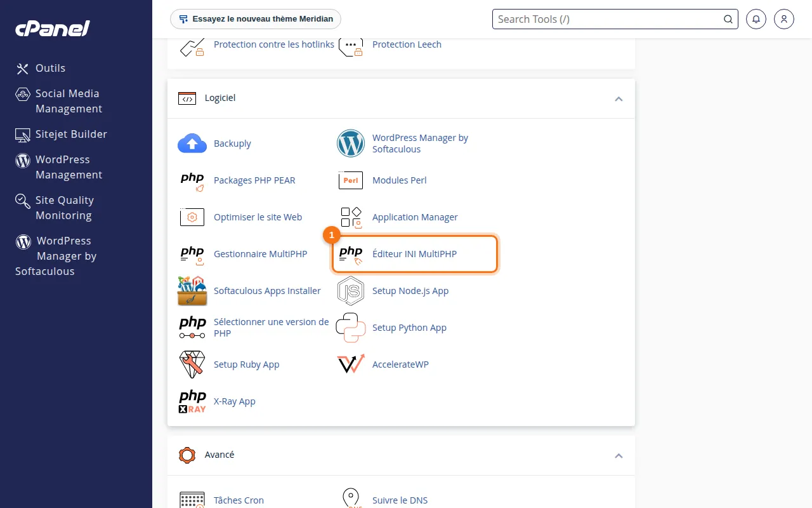The image size is (812, 508).
Task: Collapse the Logiciel section chevron
Action: (x=619, y=98)
